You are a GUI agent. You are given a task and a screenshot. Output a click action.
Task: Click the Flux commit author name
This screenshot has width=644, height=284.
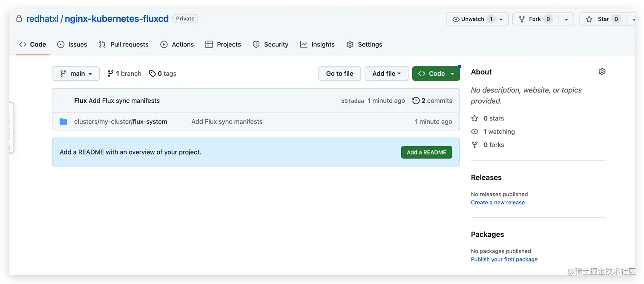(x=80, y=101)
